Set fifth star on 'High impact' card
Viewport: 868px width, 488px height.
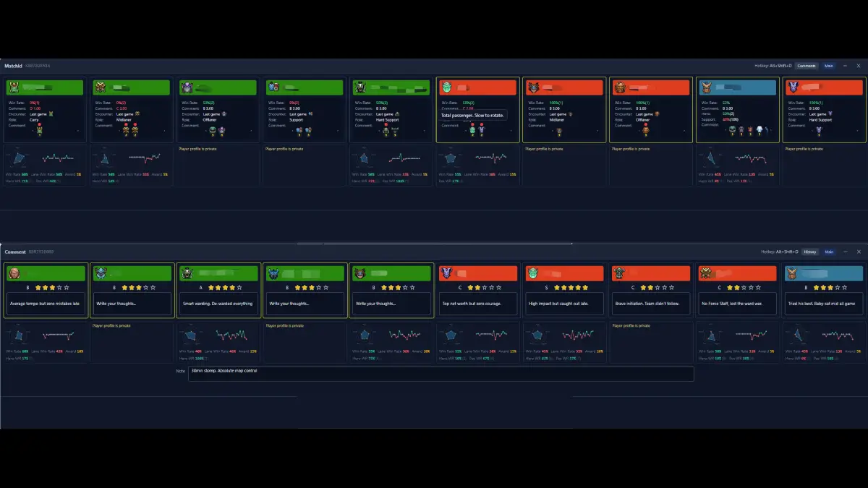tap(587, 287)
